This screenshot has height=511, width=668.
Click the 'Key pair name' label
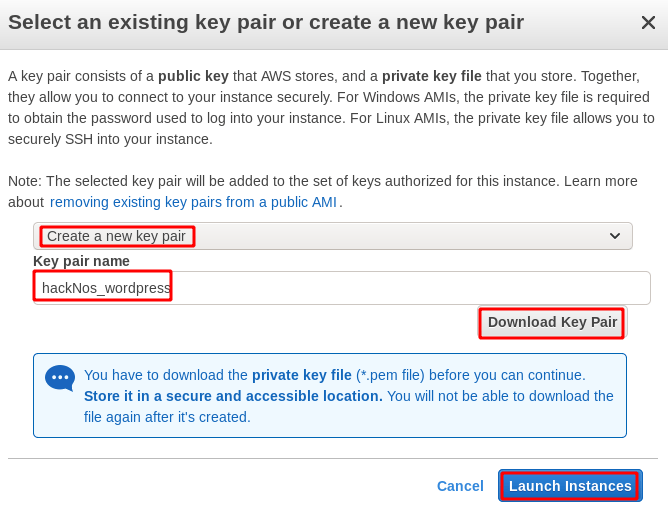[x=81, y=261]
